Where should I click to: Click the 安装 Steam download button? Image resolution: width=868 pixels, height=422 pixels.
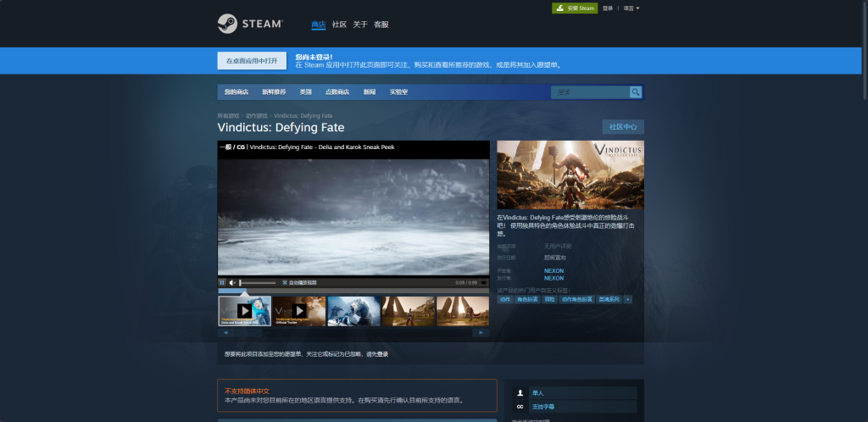(x=575, y=8)
